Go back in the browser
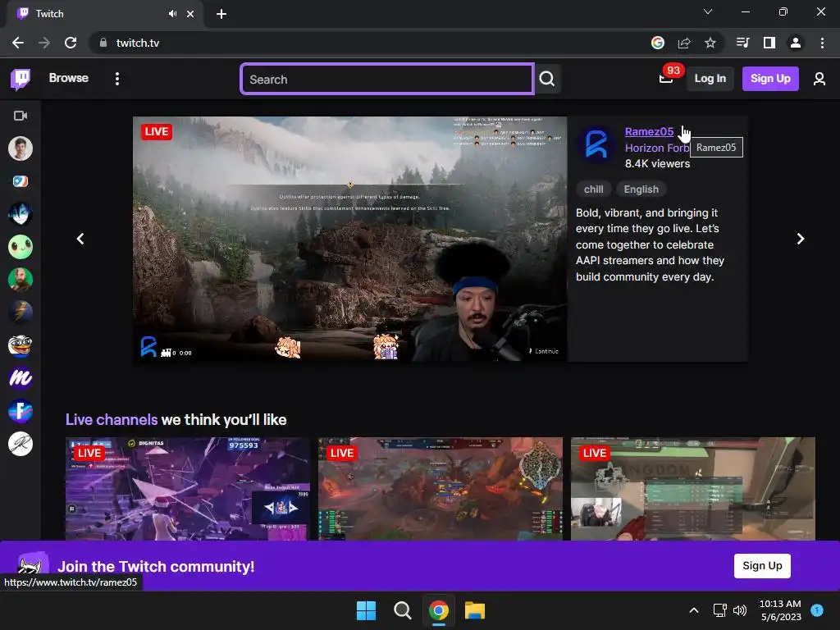The height and width of the screenshot is (630, 840). [x=18, y=43]
